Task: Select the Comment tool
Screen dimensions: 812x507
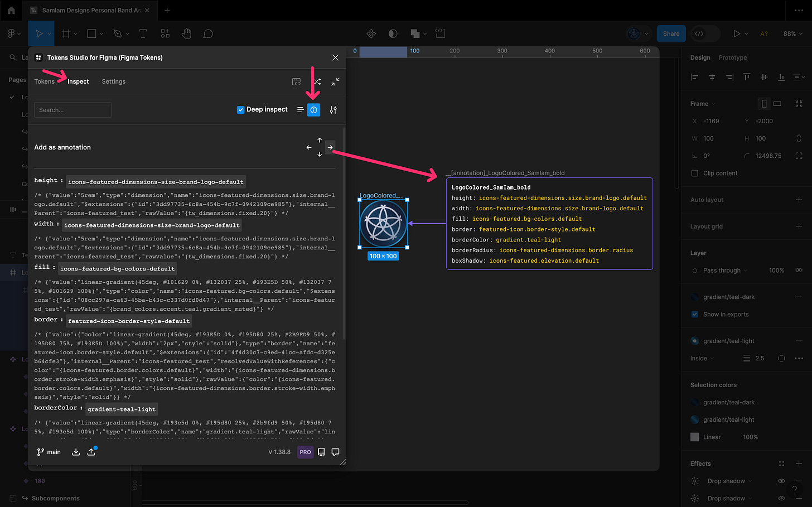Action: pyautogui.click(x=208, y=33)
